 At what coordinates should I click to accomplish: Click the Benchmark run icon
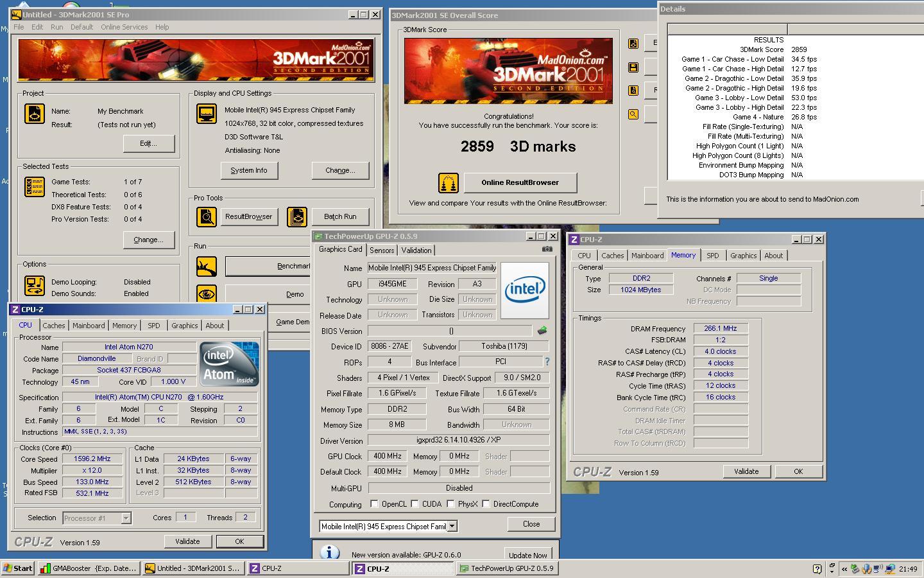pos(207,267)
